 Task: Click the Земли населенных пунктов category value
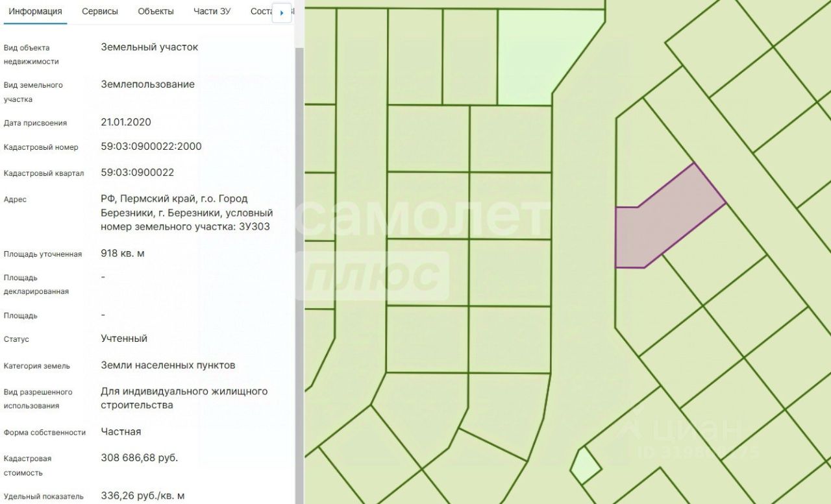(168, 365)
